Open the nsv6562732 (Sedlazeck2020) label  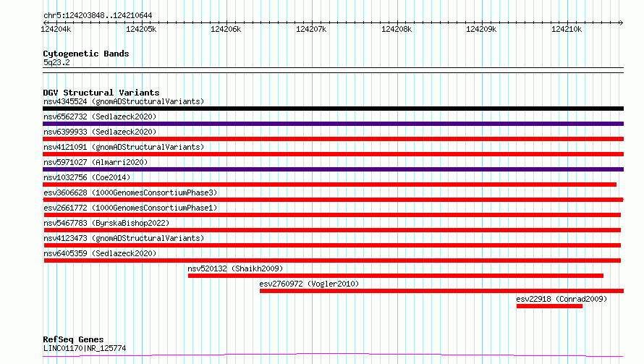point(100,117)
